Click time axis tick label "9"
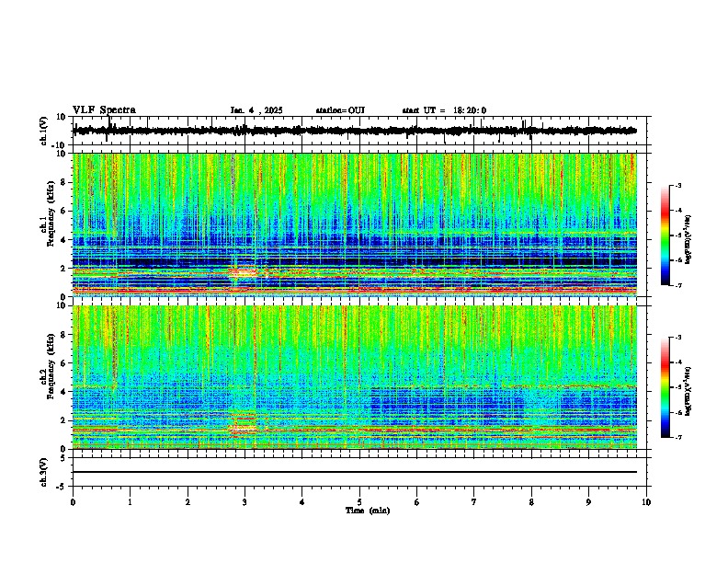This screenshot has width=728, height=563. click(588, 502)
